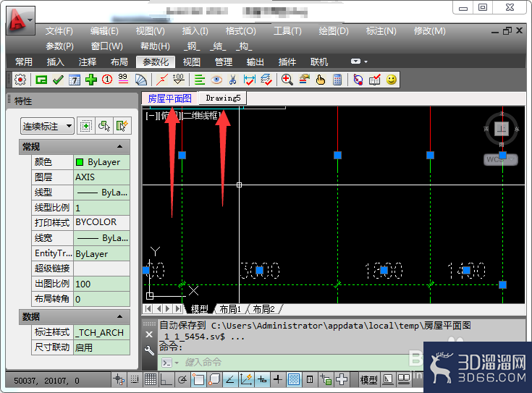Toggle dynamic UCS in status bar
532x393 pixels.
pos(246,379)
